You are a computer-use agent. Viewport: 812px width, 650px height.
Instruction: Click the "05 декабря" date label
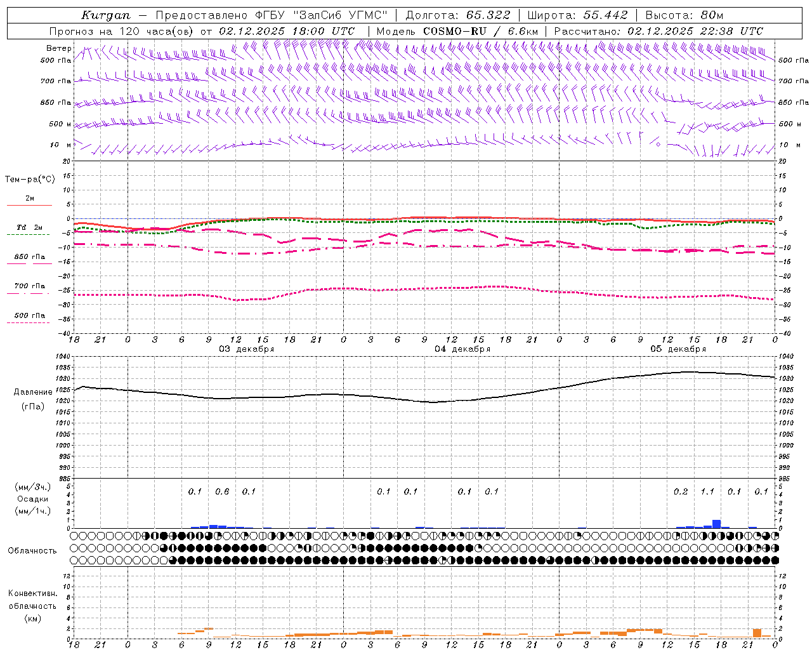pos(678,349)
